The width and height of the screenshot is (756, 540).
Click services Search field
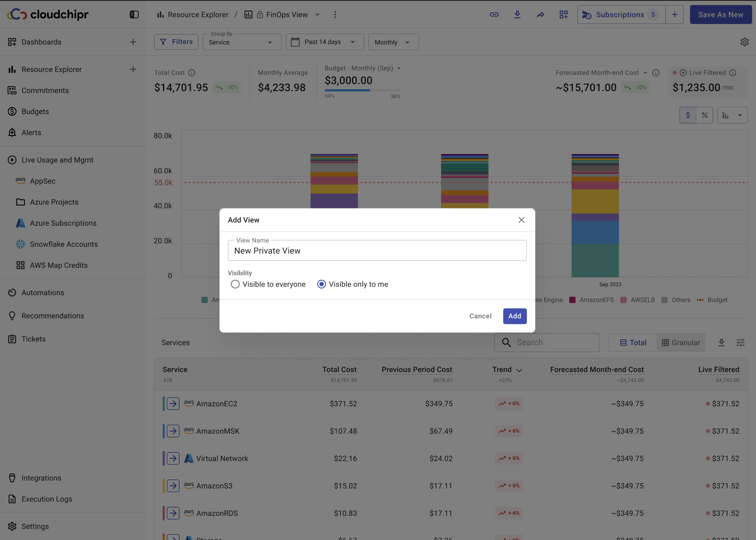547,342
